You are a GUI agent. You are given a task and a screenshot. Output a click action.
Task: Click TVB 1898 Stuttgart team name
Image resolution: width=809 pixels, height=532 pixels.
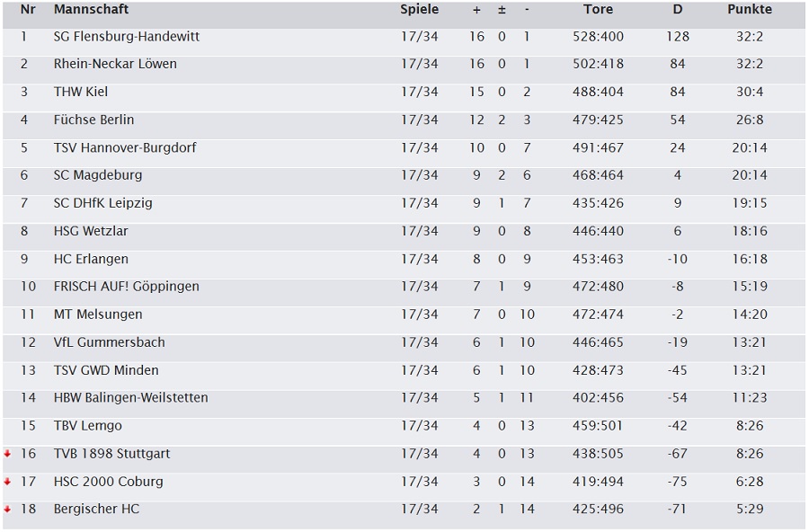pyautogui.click(x=111, y=454)
